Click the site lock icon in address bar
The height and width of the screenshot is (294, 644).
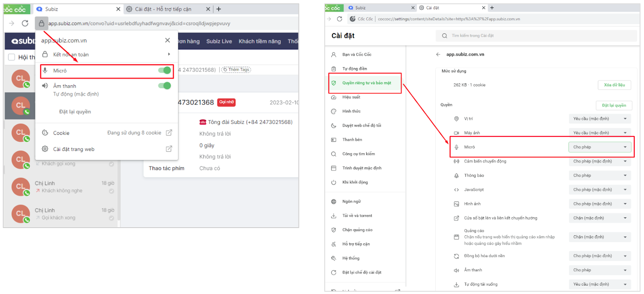(x=41, y=23)
